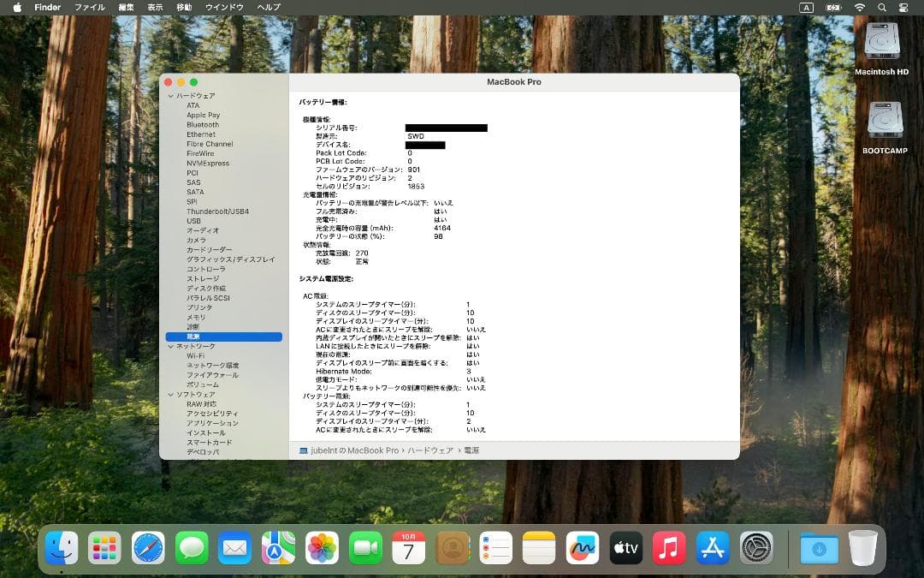Open the Apple TV app from the Dock

click(625, 545)
